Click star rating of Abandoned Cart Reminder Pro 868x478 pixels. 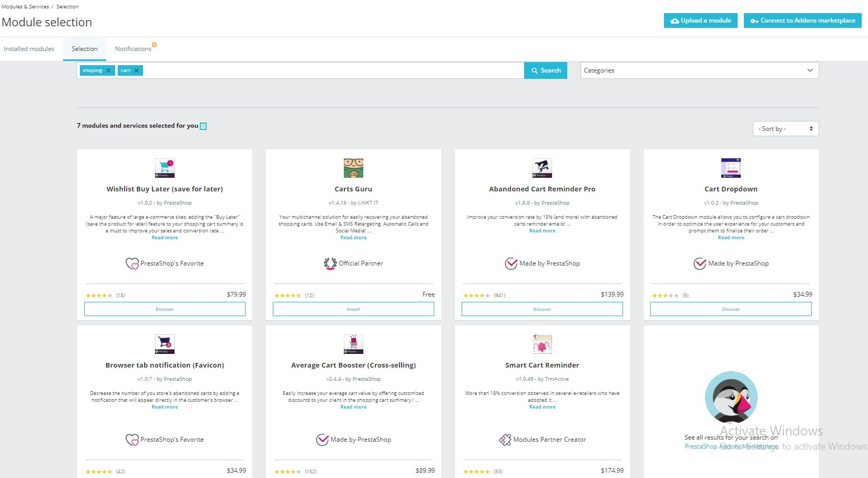[476, 296]
